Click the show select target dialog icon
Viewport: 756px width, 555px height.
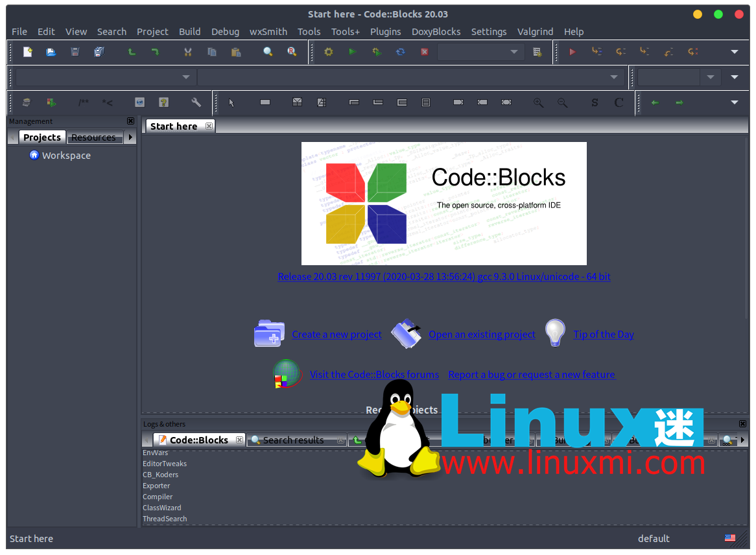coord(537,52)
